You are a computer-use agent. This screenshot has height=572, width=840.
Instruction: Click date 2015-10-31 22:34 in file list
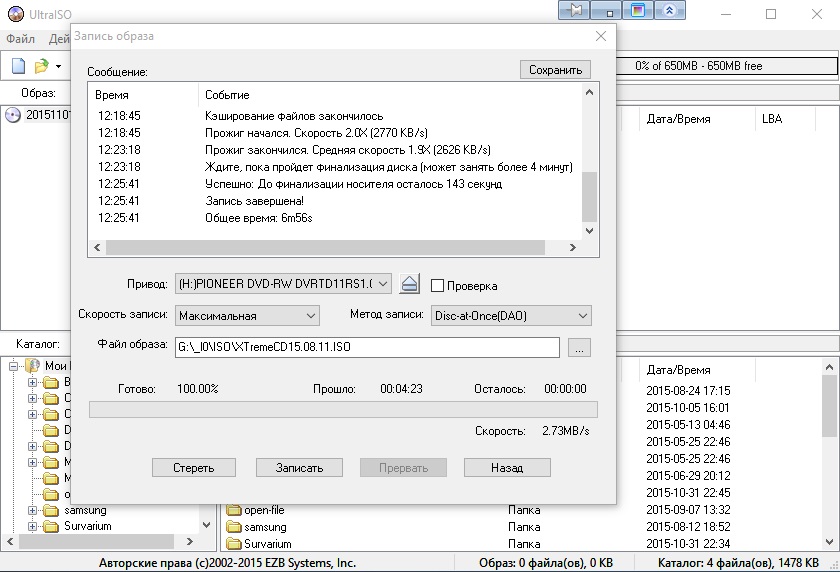tap(688, 544)
